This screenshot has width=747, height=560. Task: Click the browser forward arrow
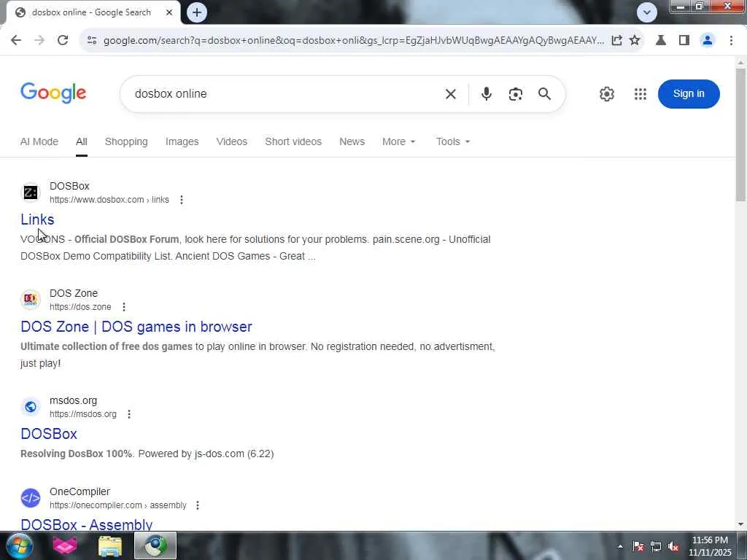point(39,40)
